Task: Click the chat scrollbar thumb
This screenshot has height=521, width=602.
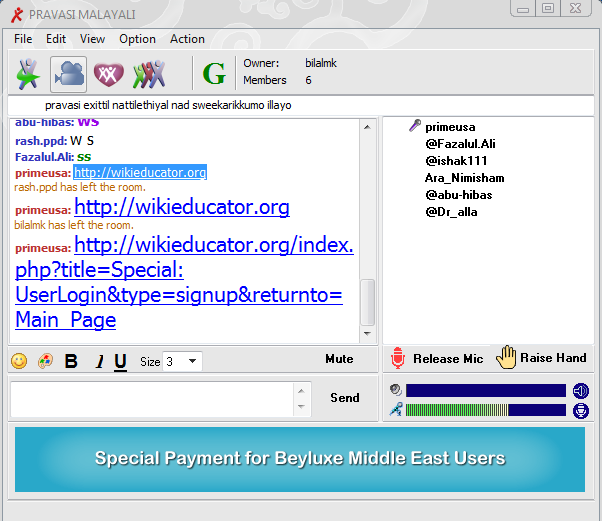Action: click(x=367, y=303)
